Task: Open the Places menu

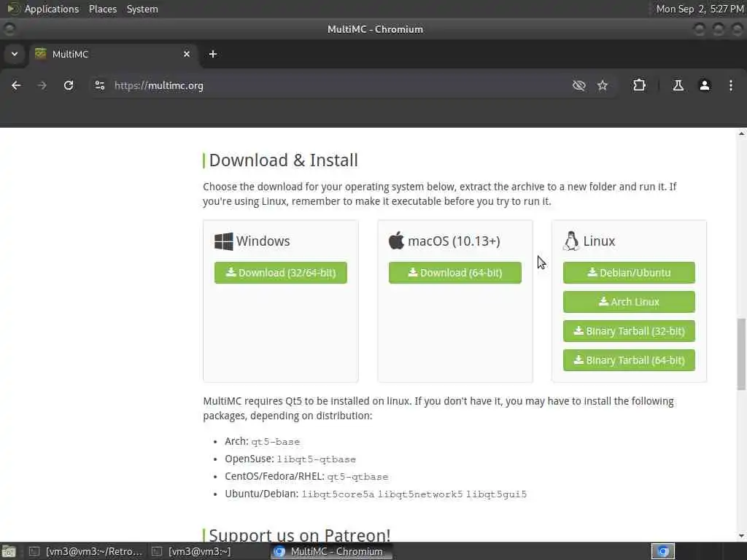Action: click(103, 9)
